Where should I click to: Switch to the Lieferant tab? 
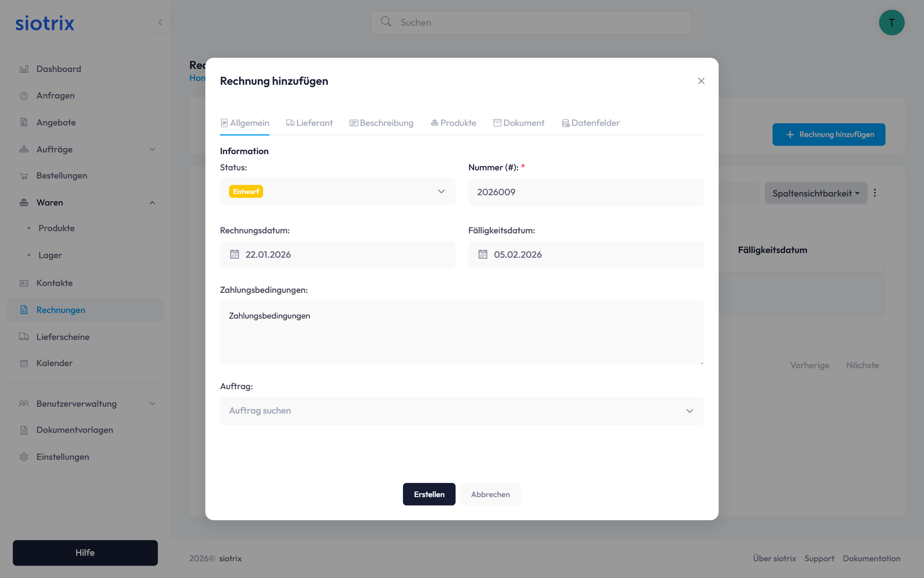pos(309,123)
